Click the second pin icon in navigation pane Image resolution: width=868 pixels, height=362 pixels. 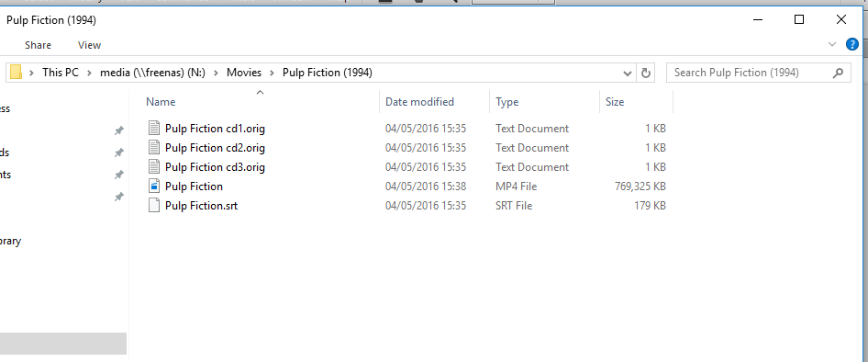118,153
